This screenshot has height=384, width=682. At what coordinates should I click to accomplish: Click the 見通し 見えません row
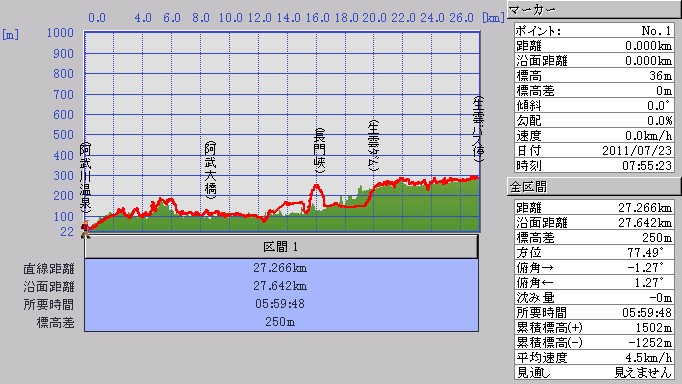(594, 372)
